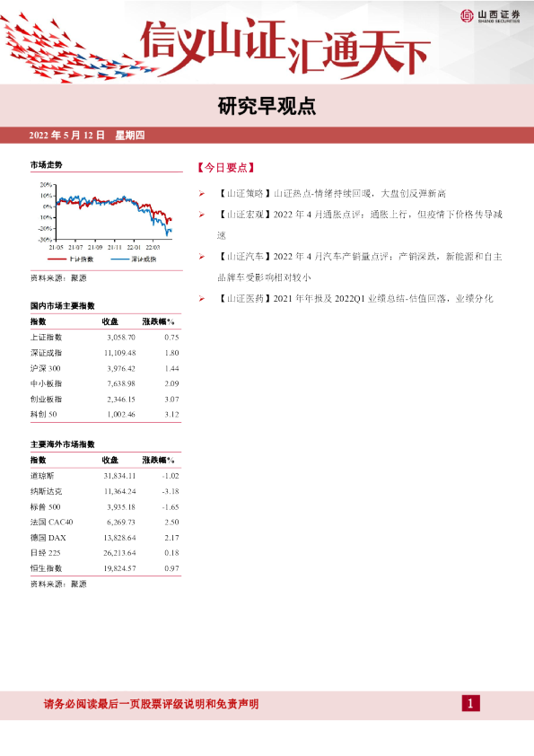Open the 山证医药 业绩总结 headline
534x756 pixels.
pos(355,298)
